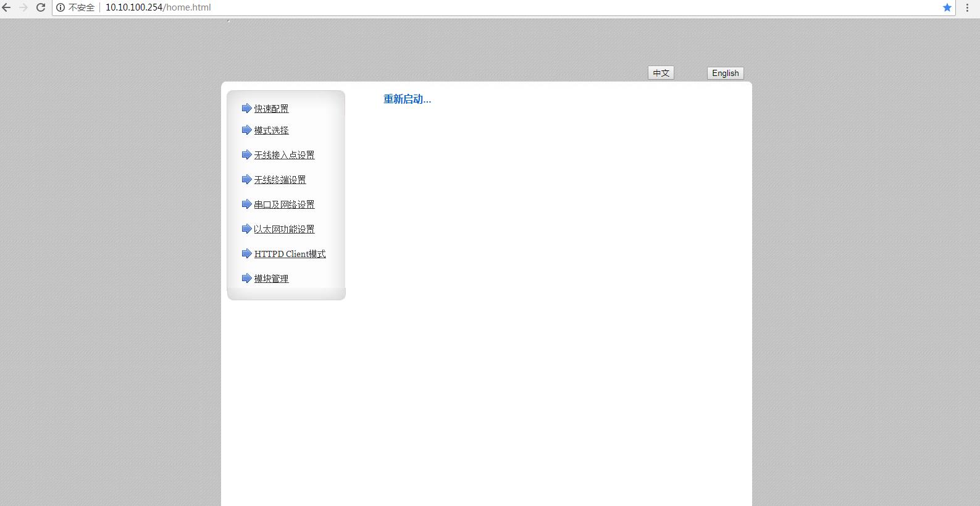Go back with the browser back arrow
The width and height of the screenshot is (980, 506).
(x=7, y=7)
